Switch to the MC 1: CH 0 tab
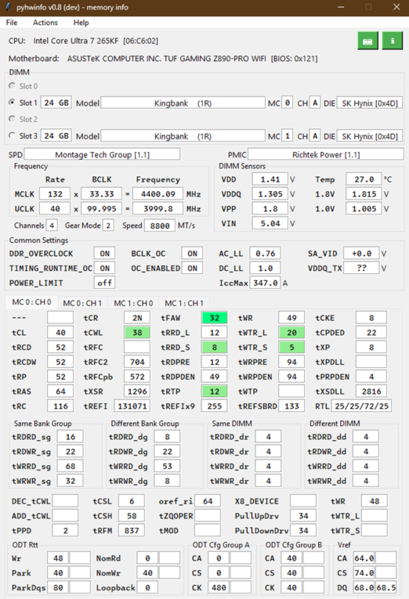 (x=133, y=303)
